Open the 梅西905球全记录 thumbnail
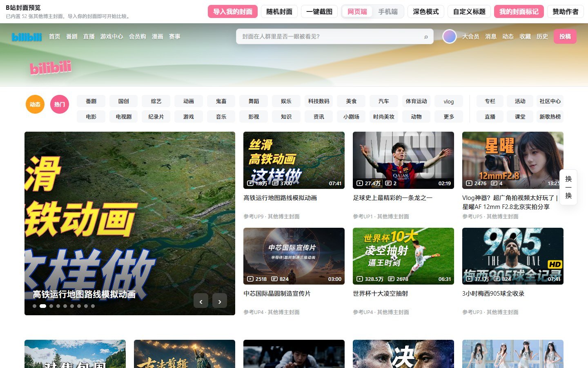 point(513,256)
